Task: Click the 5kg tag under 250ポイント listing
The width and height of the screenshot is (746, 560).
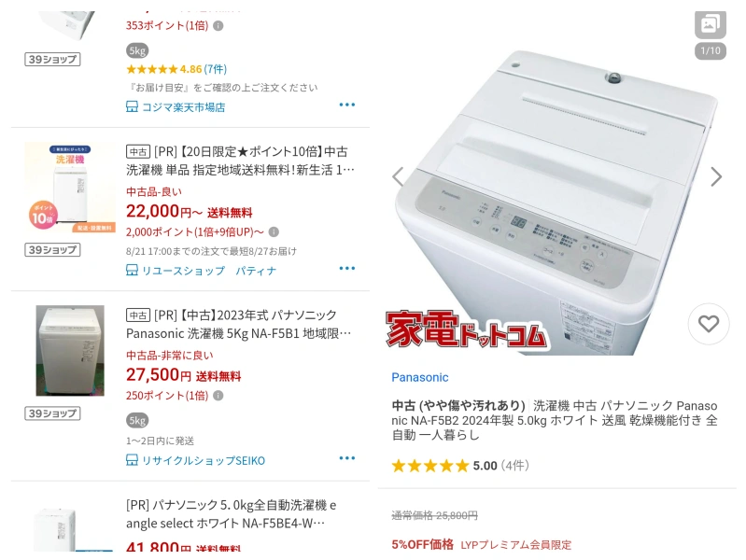Action: pyautogui.click(x=137, y=421)
